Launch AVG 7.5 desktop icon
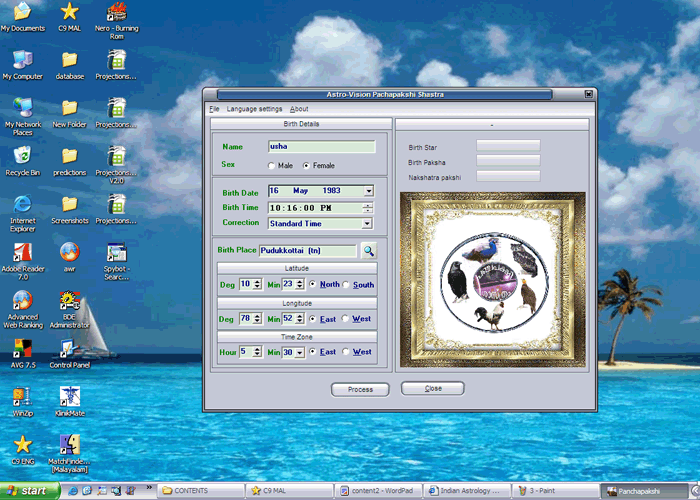This screenshot has width=700, height=500. [x=23, y=354]
